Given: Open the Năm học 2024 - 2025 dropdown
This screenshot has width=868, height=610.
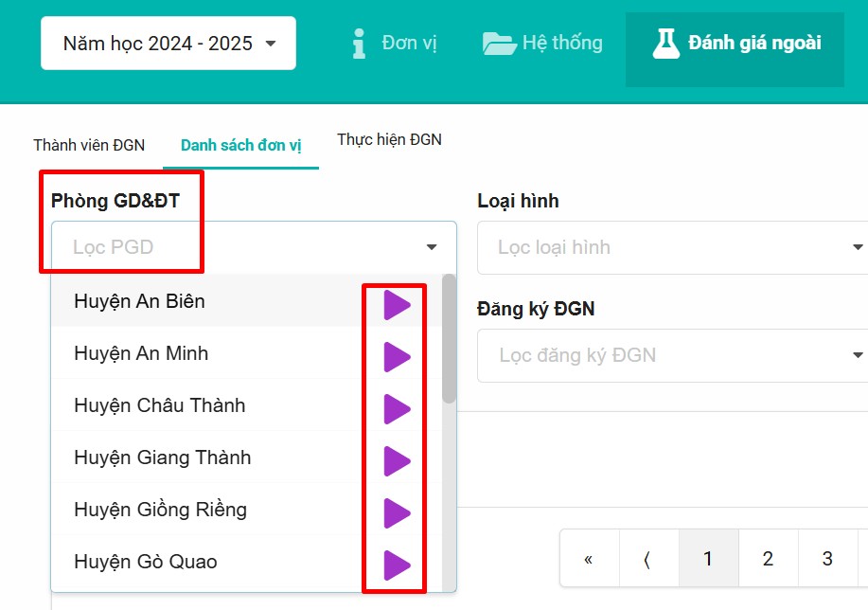Looking at the screenshot, I should coord(168,44).
